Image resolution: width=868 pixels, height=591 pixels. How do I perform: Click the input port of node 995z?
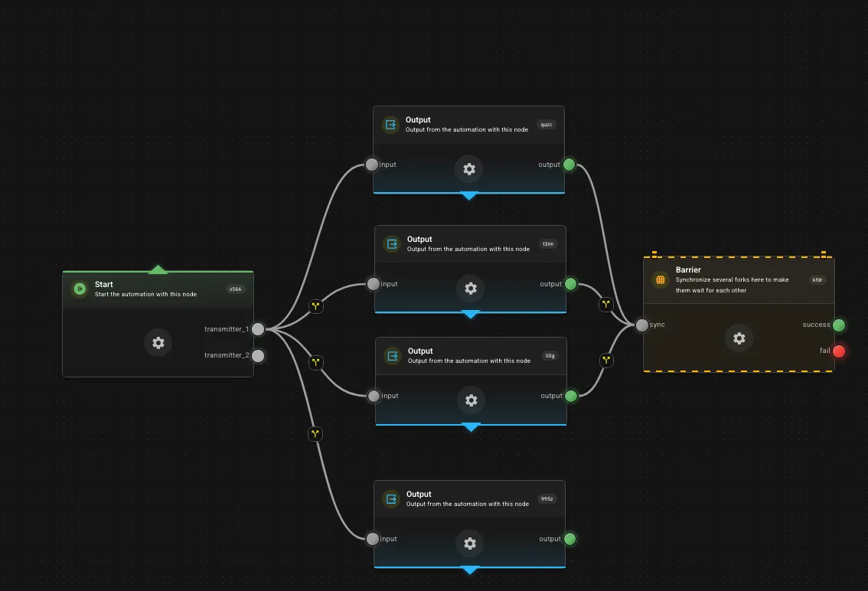(373, 539)
